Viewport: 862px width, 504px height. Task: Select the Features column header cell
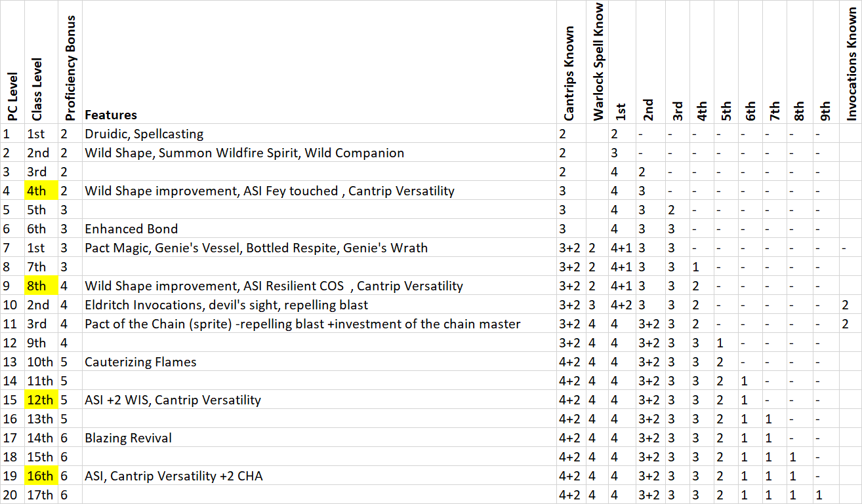[111, 115]
